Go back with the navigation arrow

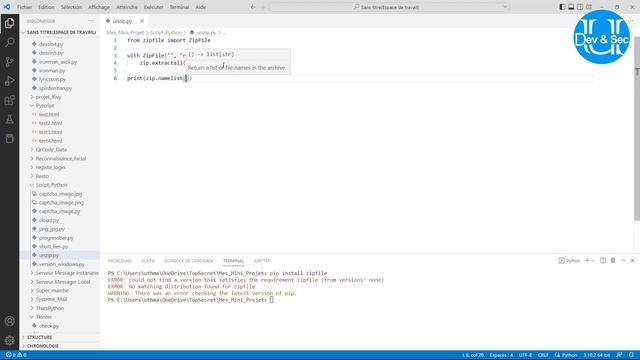[253, 7]
